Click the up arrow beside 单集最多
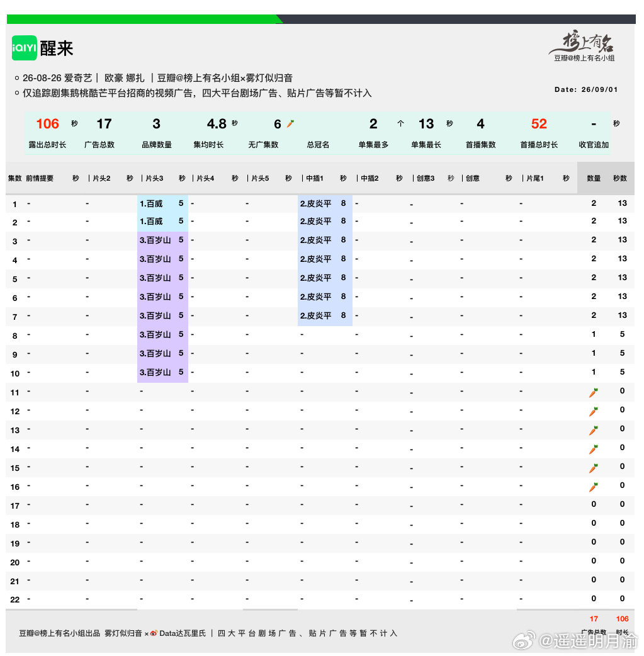Viewport: 644px width, 656px height. [400, 123]
